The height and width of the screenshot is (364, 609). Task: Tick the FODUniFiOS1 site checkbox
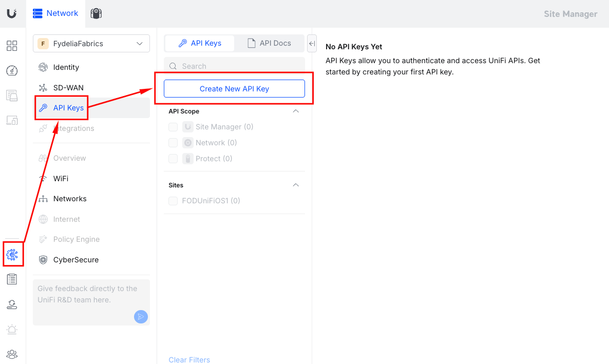(173, 201)
